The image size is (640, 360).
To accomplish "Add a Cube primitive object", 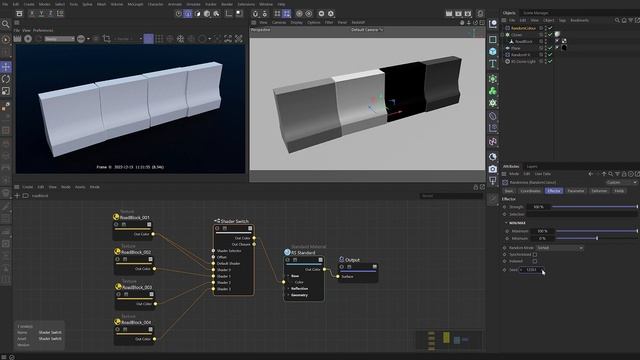I will pyautogui.click(x=493, y=51).
